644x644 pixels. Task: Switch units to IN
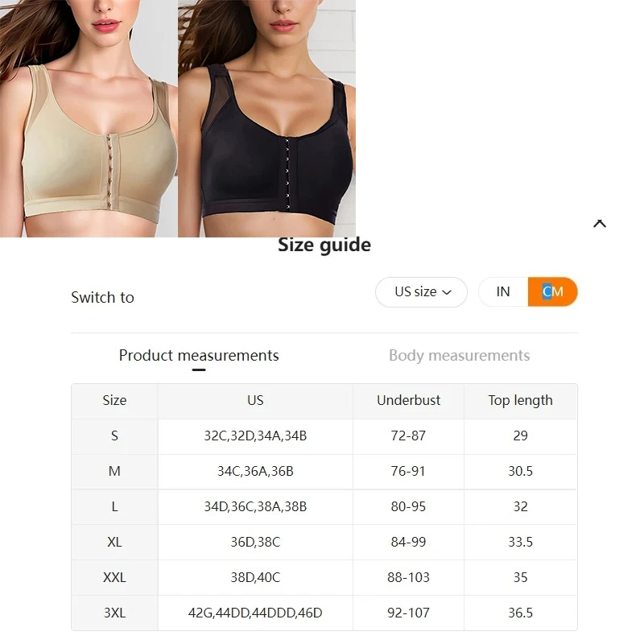tap(503, 292)
